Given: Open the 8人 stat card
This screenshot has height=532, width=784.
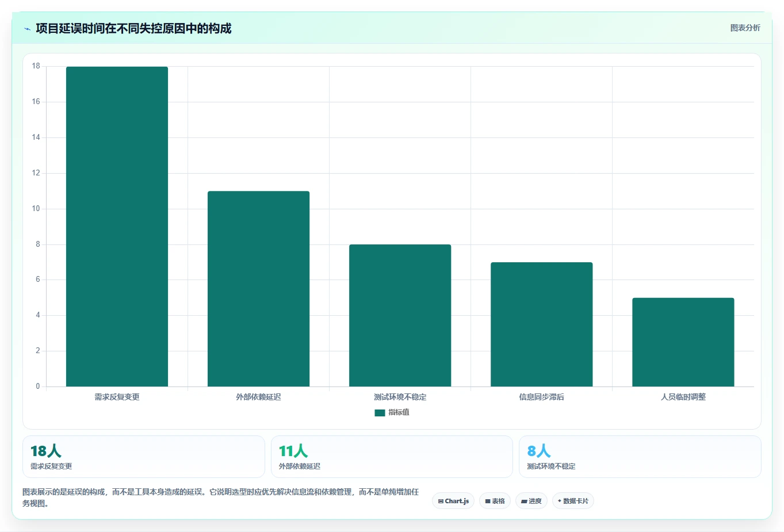Looking at the screenshot, I should pyautogui.click(x=640, y=457).
